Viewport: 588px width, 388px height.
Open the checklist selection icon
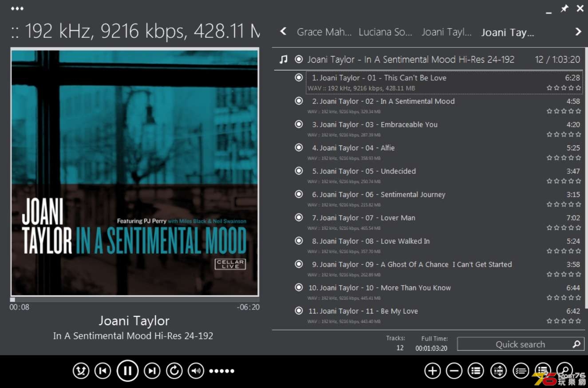(521, 371)
